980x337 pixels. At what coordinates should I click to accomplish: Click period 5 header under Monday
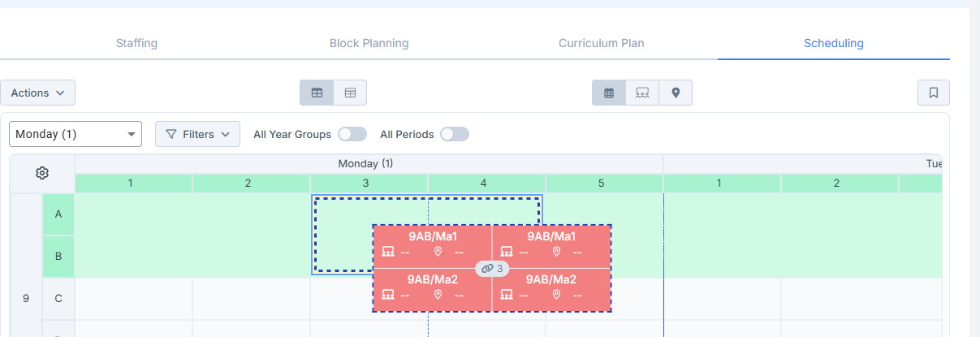point(602,184)
